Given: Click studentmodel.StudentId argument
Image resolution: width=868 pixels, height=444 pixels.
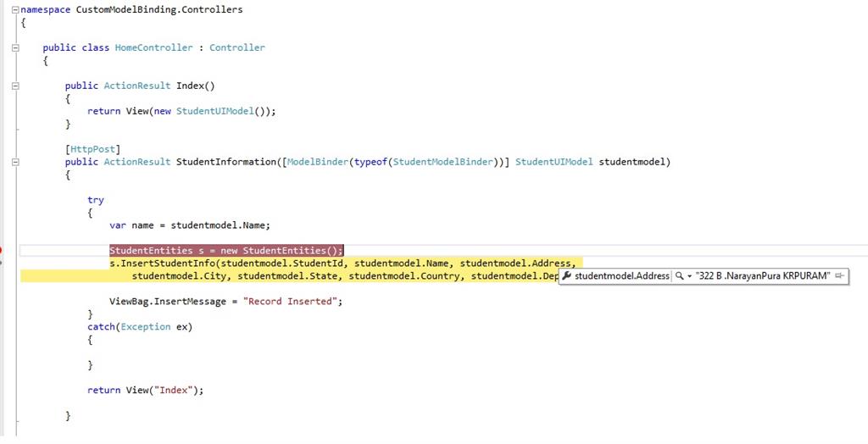Looking at the screenshot, I should (x=282, y=263).
